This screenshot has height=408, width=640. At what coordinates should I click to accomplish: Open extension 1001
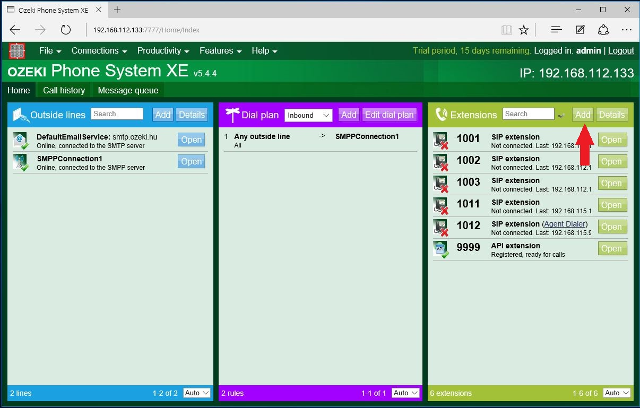(612, 140)
